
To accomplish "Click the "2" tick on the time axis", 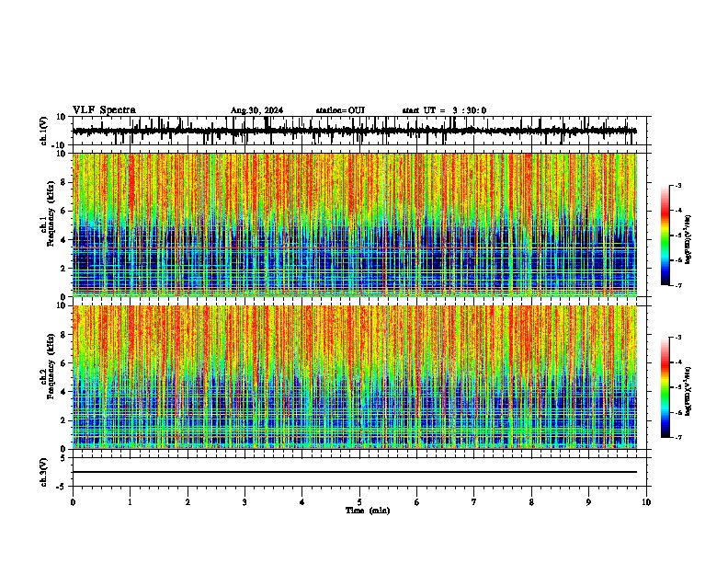I will tap(188, 502).
